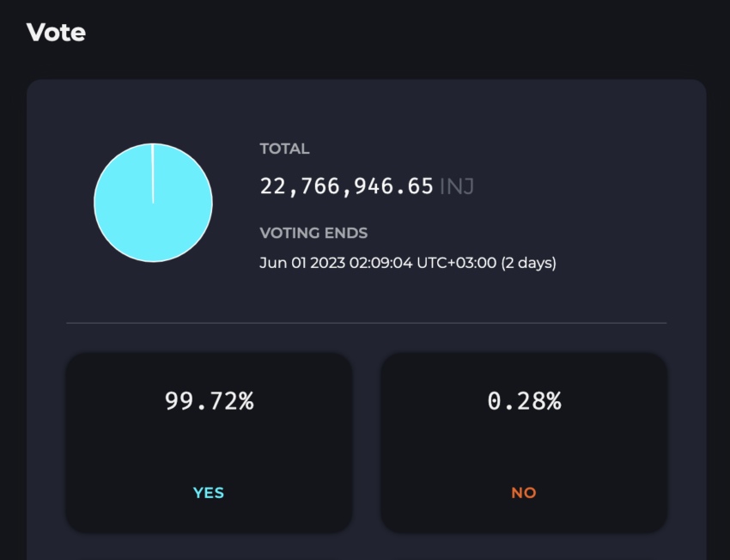Click the 0.28% no percentage

pos(524,401)
